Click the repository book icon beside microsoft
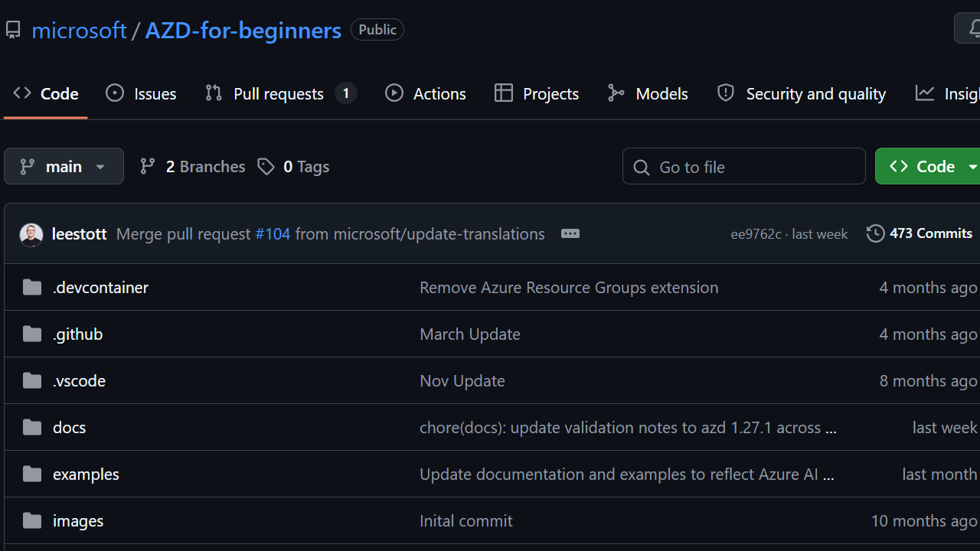 13,31
